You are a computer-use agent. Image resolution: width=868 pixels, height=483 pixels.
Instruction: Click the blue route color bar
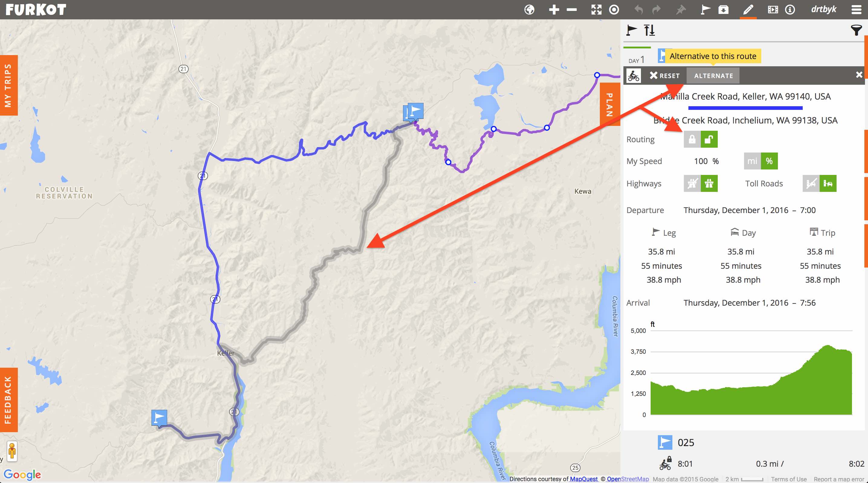(x=745, y=108)
